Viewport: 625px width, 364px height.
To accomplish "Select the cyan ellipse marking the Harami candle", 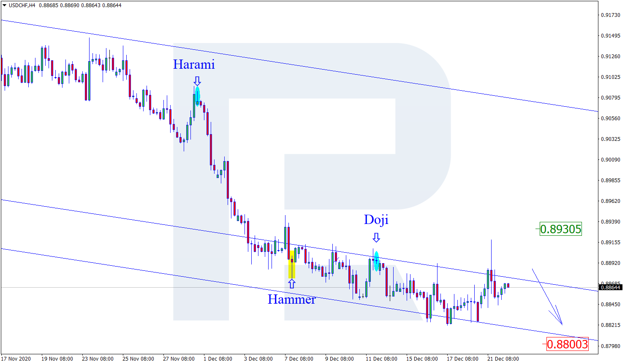I will (x=197, y=96).
